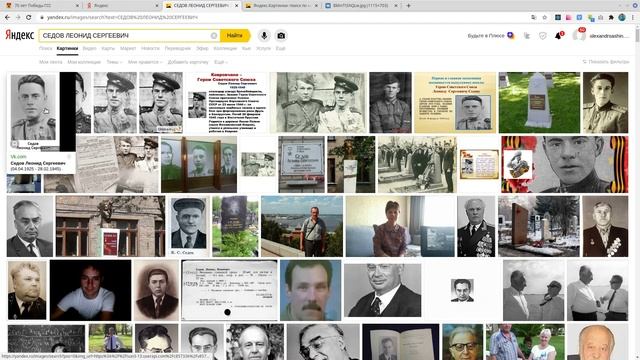Open notifications bell with red badge
640x360 pixels.
point(558,36)
